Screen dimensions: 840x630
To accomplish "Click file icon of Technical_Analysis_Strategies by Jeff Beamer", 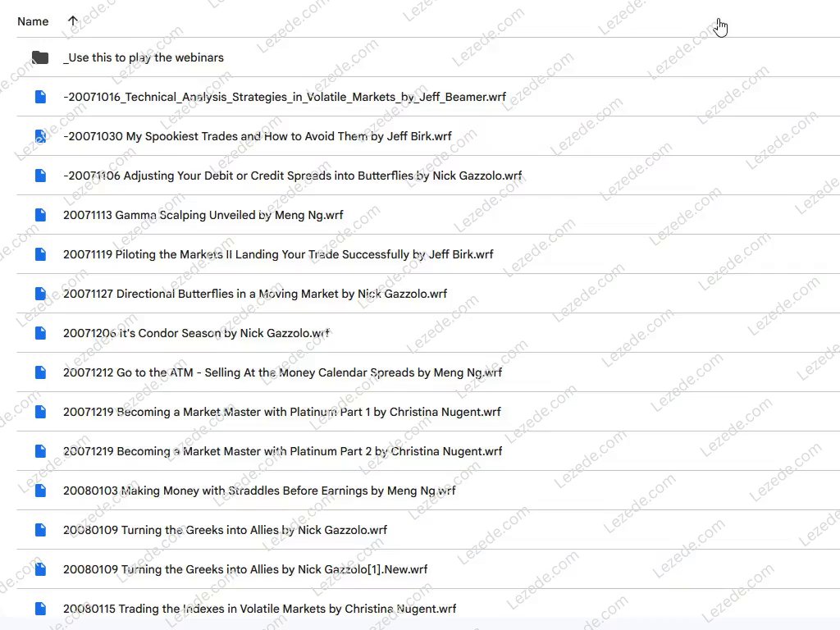I will point(40,97).
